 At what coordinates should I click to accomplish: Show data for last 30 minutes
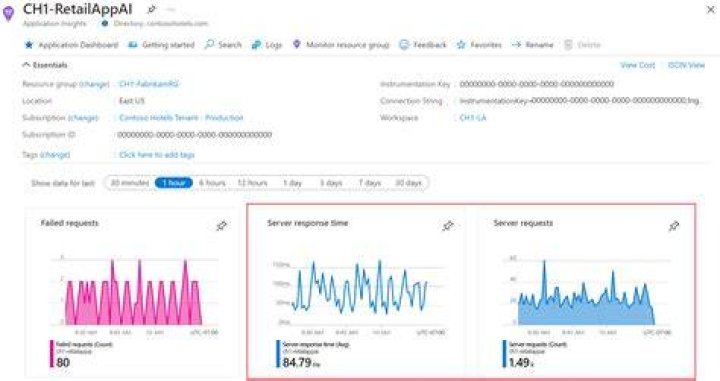point(130,183)
